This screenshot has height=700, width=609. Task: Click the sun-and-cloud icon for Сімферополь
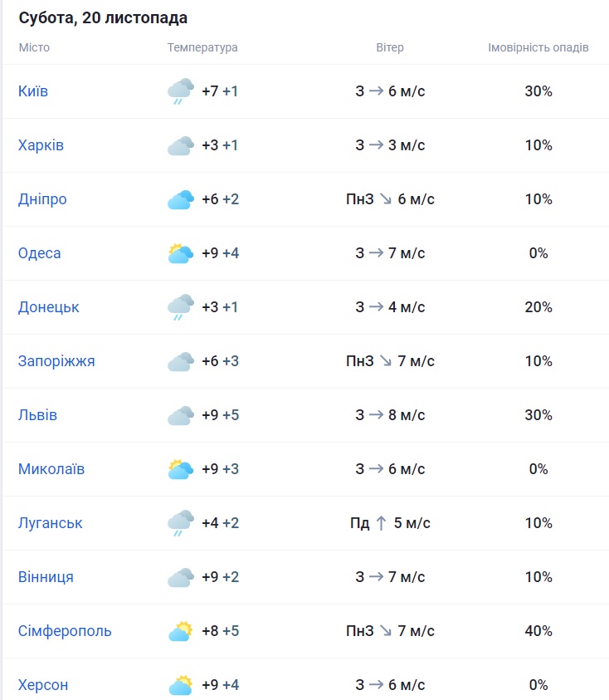(180, 631)
